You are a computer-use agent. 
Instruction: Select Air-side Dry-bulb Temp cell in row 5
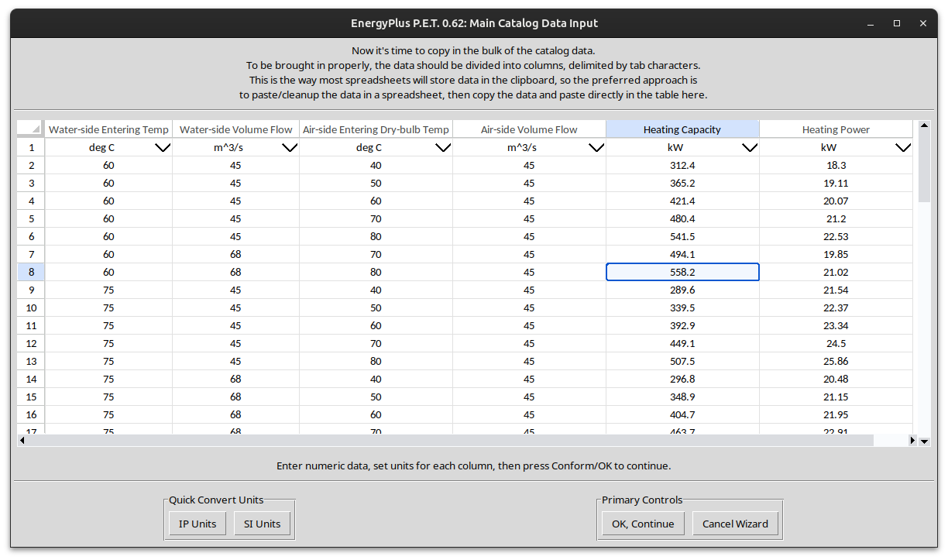pos(376,218)
